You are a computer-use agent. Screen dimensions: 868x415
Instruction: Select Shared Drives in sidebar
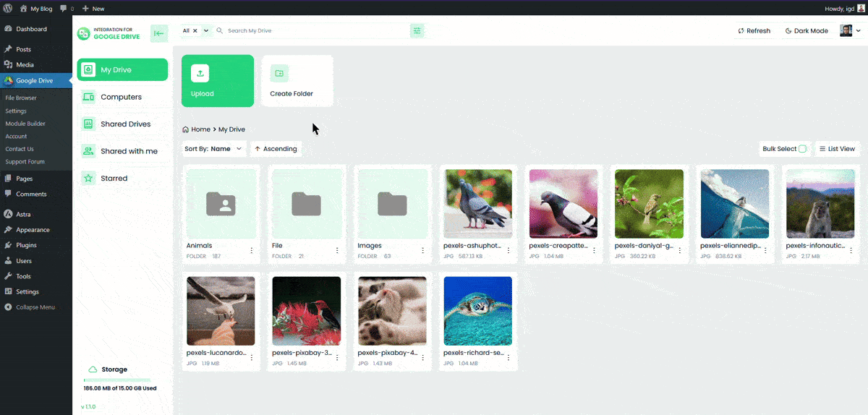tap(124, 124)
